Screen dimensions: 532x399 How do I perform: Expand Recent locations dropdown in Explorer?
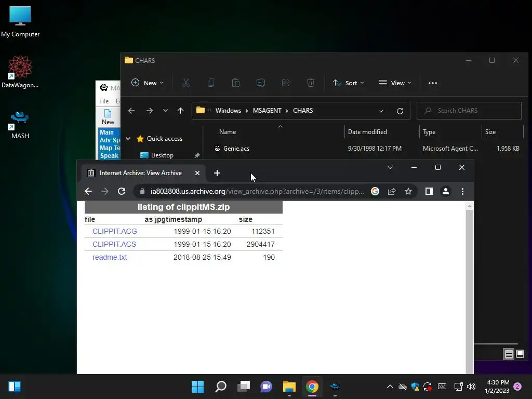pyautogui.click(x=165, y=111)
